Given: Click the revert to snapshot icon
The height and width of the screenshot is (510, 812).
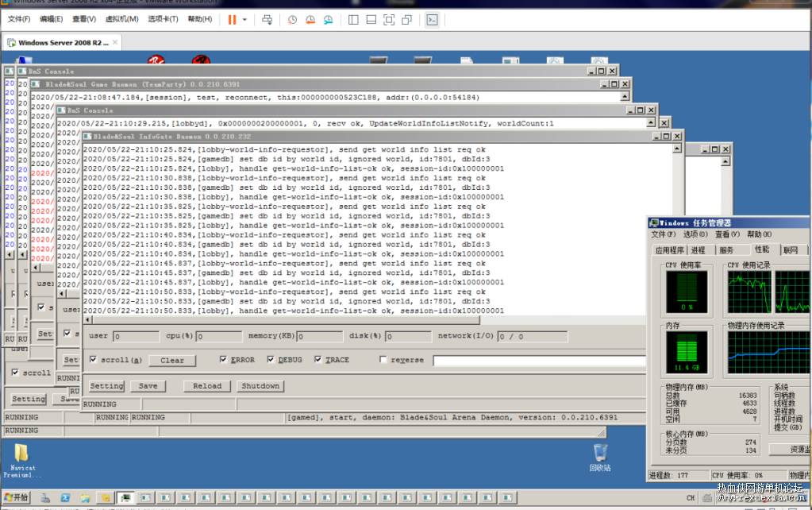Looking at the screenshot, I should pyautogui.click(x=310, y=20).
